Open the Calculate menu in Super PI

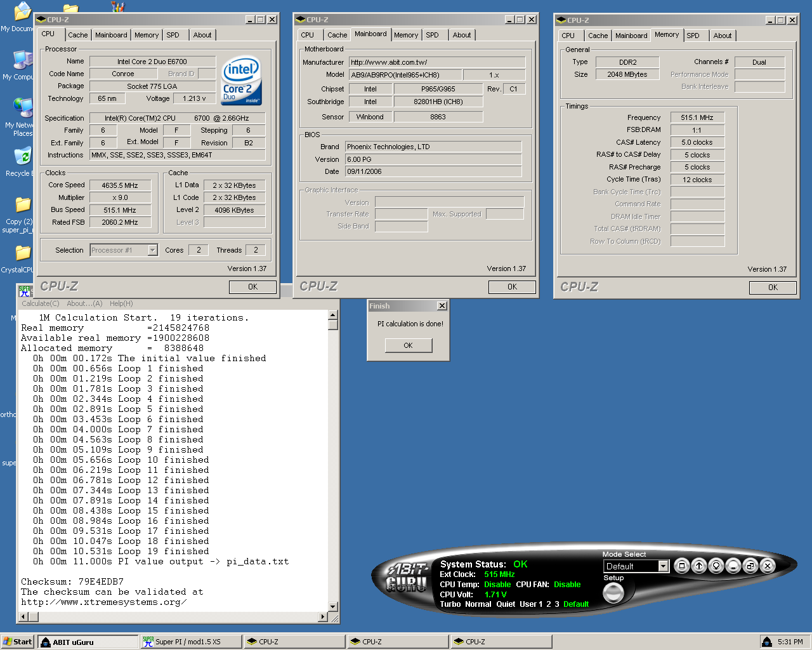(x=40, y=303)
